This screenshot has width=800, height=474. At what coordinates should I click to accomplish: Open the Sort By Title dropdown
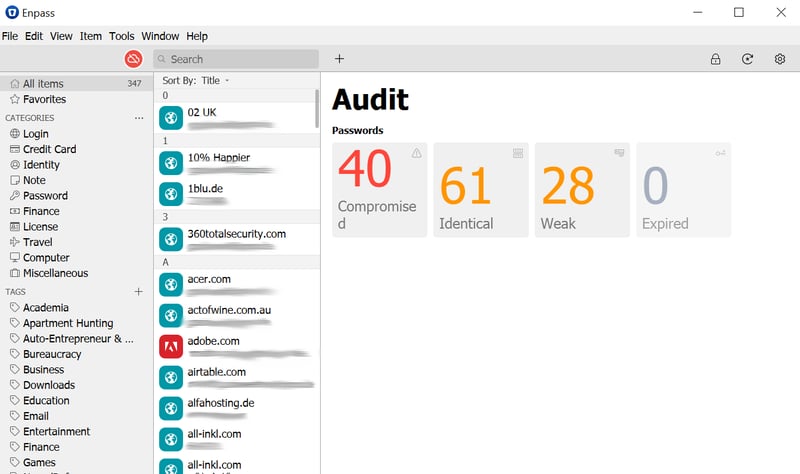tap(196, 80)
